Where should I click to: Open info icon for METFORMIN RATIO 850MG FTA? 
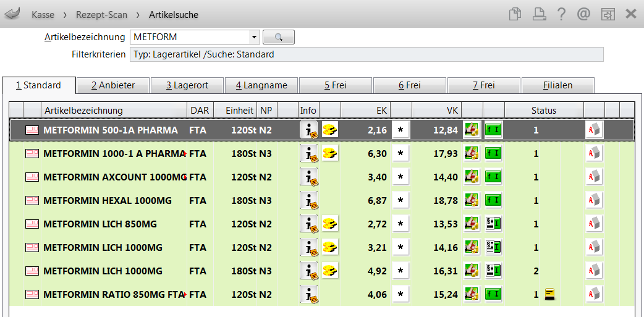pos(309,294)
